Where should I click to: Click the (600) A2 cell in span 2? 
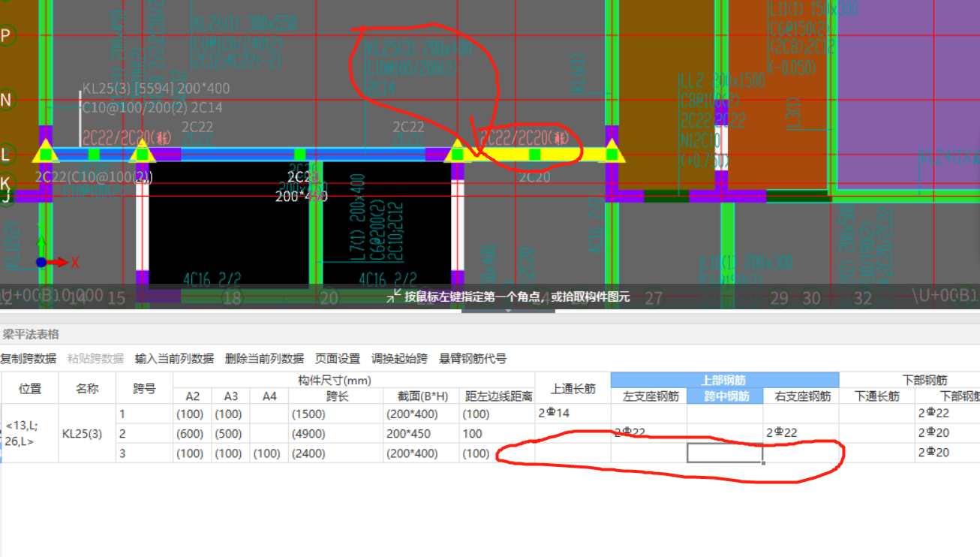192,433
